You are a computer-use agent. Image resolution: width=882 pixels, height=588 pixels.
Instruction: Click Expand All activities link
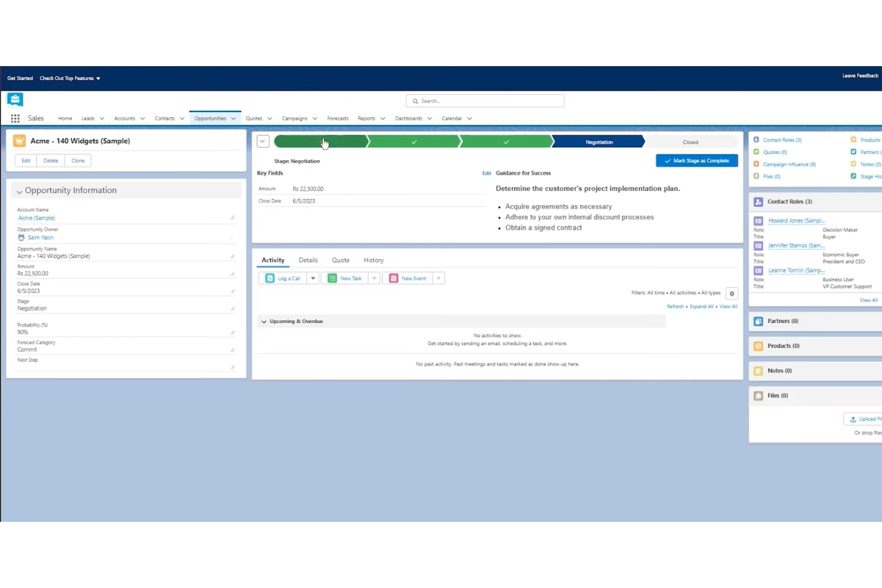[x=701, y=306]
